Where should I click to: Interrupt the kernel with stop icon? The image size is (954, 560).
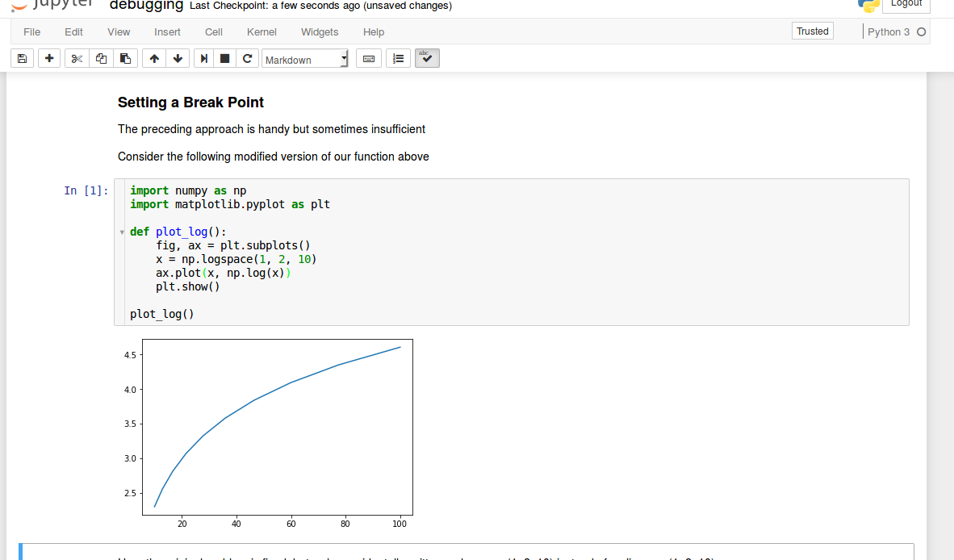click(224, 59)
